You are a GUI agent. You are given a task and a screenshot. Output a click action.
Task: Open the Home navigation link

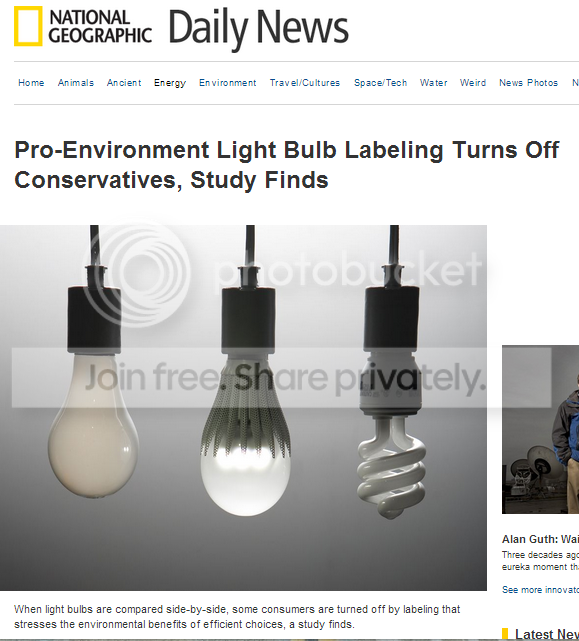pyautogui.click(x=31, y=83)
